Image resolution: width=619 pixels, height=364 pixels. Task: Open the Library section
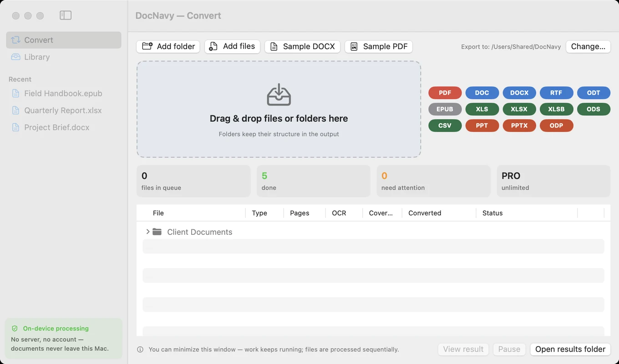64,57
